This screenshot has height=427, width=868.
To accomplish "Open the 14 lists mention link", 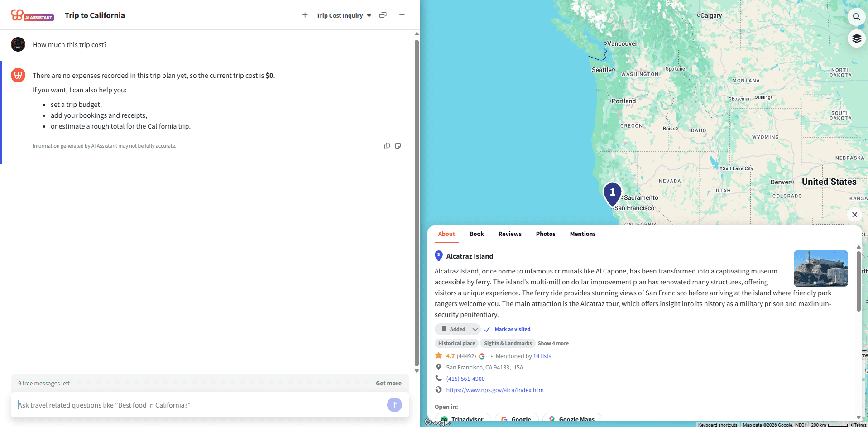I will tap(542, 356).
